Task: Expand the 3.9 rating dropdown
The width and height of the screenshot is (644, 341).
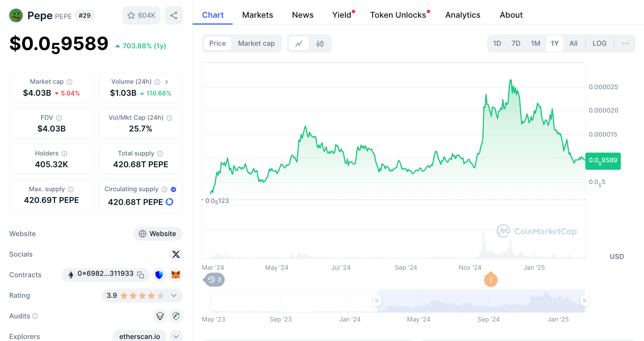Action: [174, 295]
